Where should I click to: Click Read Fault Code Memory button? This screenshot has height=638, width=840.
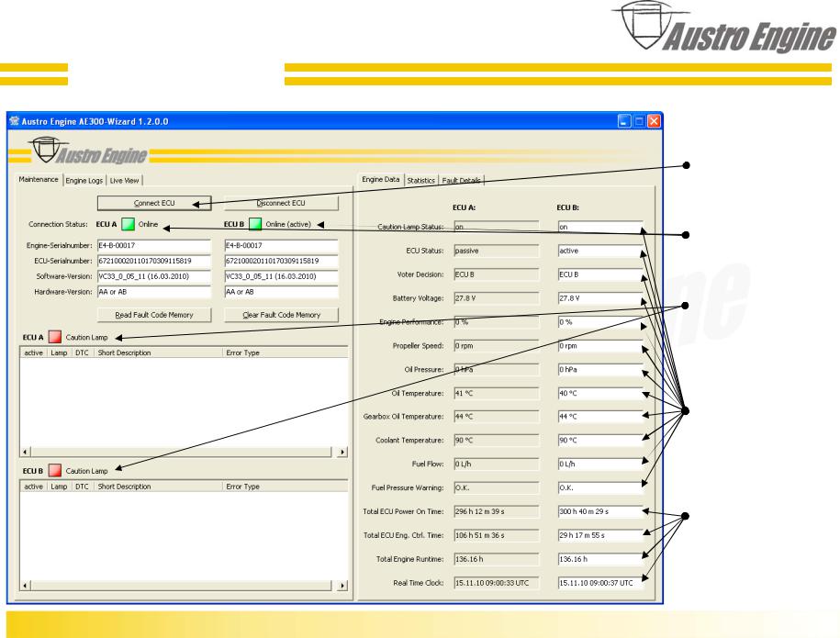click(x=154, y=315)
